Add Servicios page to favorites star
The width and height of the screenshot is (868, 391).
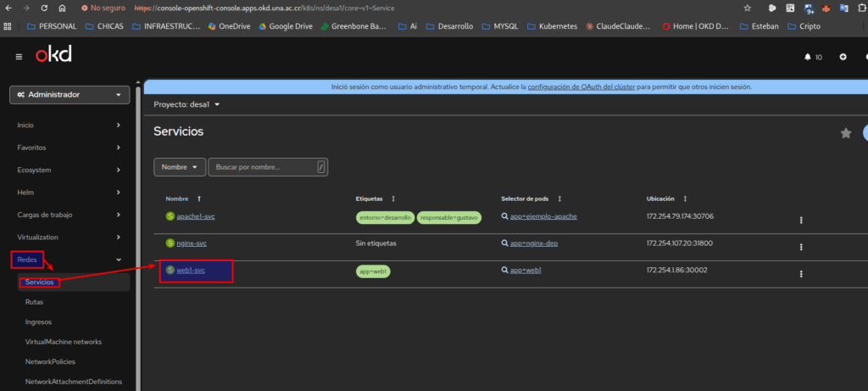click(x=845, y=133)
